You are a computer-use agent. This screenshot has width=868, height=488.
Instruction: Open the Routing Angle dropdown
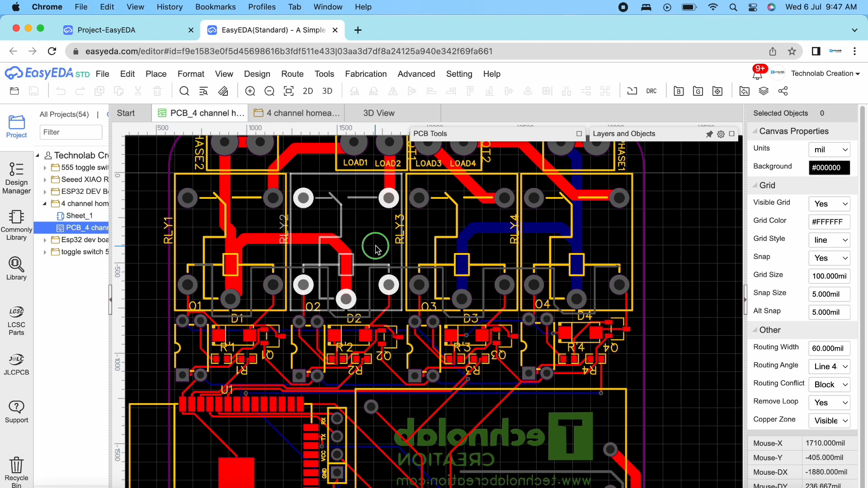829,366
